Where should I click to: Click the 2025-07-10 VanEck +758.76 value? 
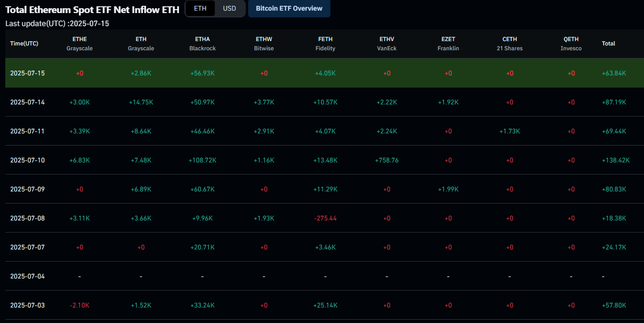[x=387, y=160]
